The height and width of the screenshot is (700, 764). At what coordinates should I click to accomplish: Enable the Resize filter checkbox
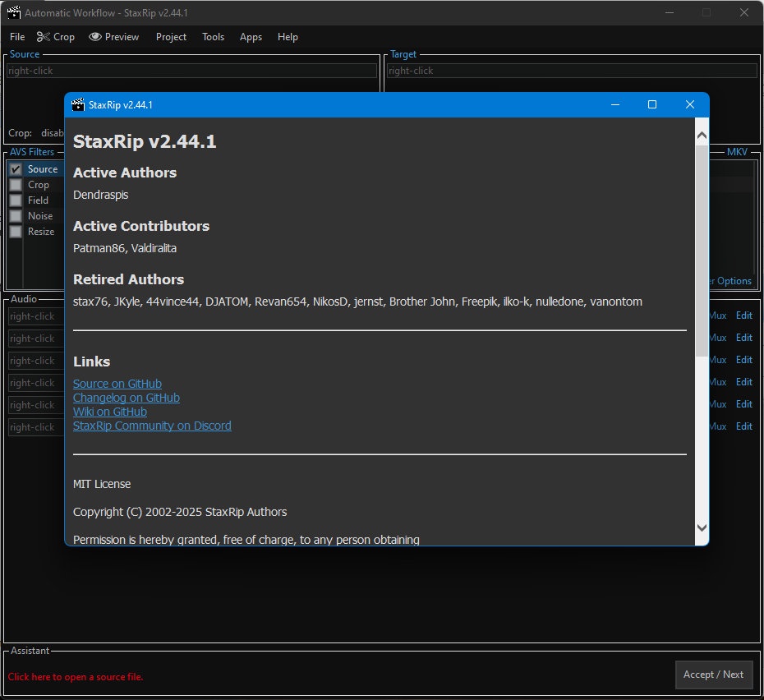point(16,232)
